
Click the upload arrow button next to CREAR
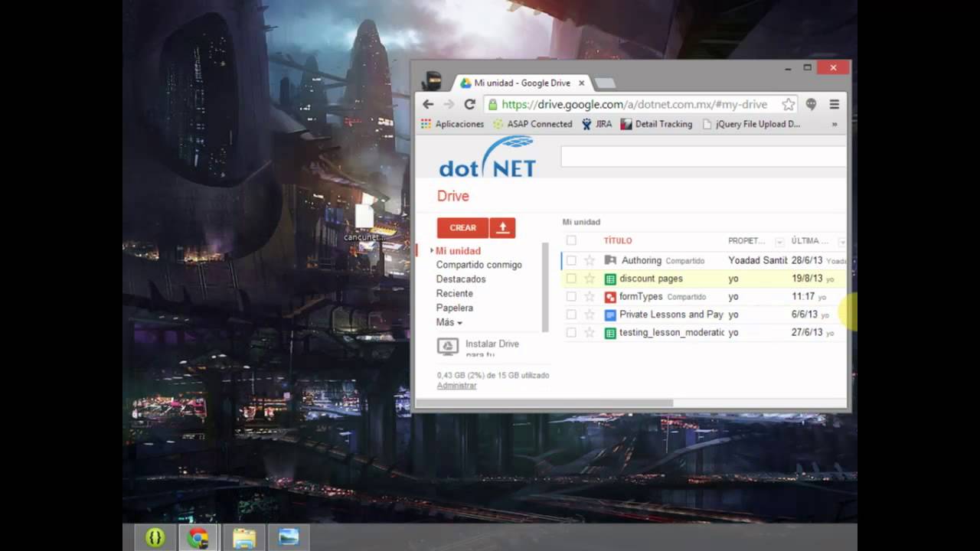click(502, 227)
